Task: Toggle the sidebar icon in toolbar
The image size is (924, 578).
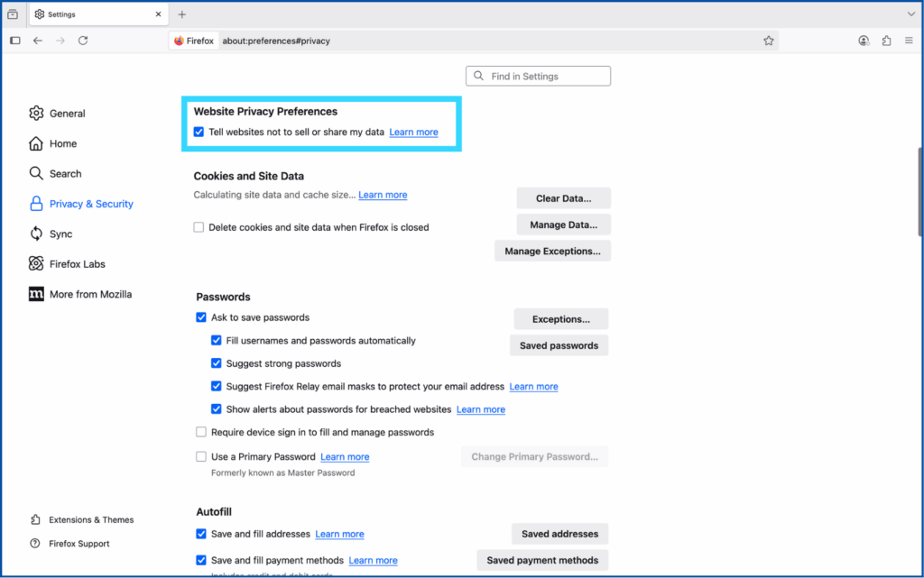Action: click(x=15, y=41)
